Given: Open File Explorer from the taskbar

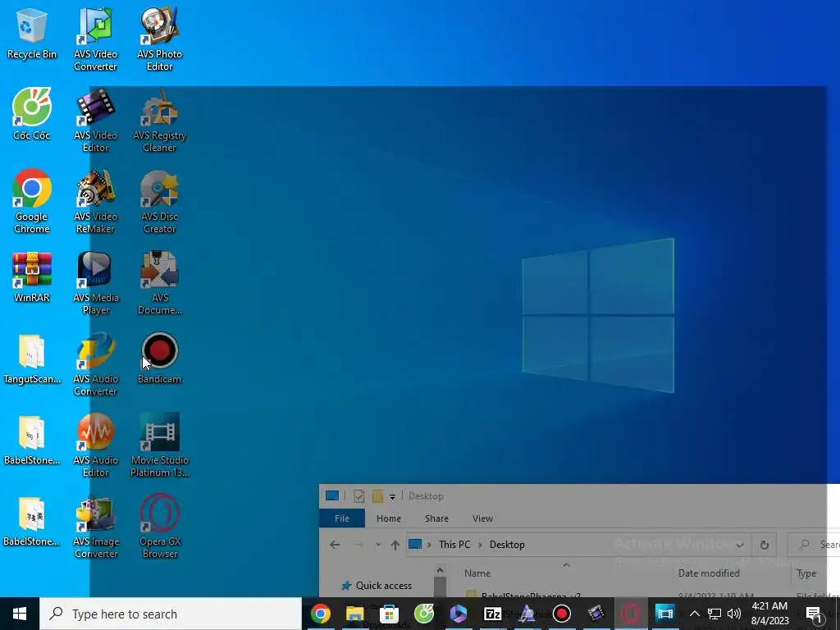Looking at the screenshot, I should click(354, 614).
